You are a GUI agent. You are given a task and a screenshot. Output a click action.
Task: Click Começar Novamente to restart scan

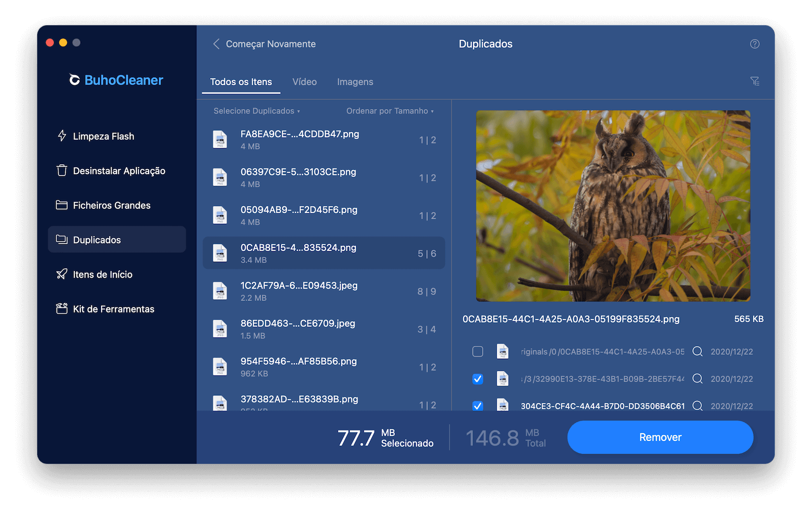point(270,44)
